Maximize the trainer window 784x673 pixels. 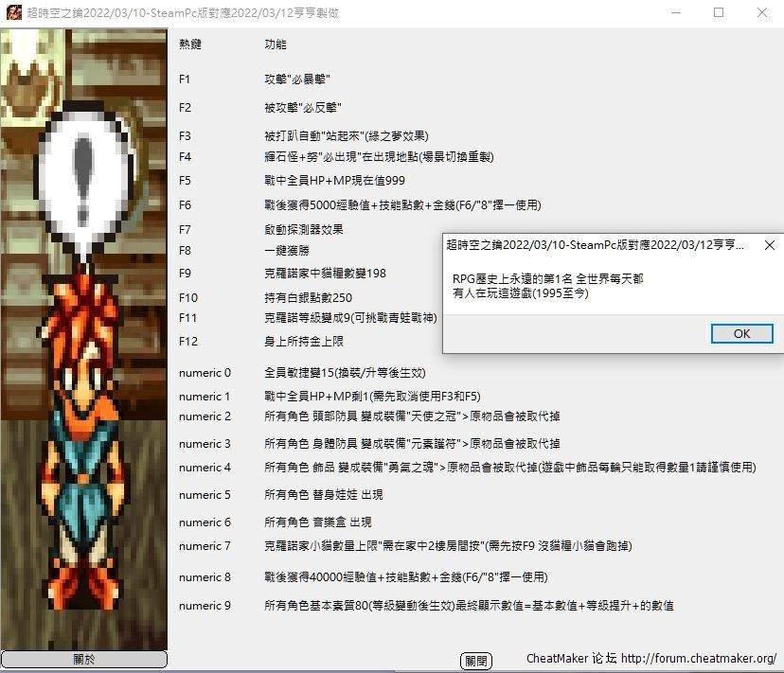pyautogui.click(x=719, y=13)
